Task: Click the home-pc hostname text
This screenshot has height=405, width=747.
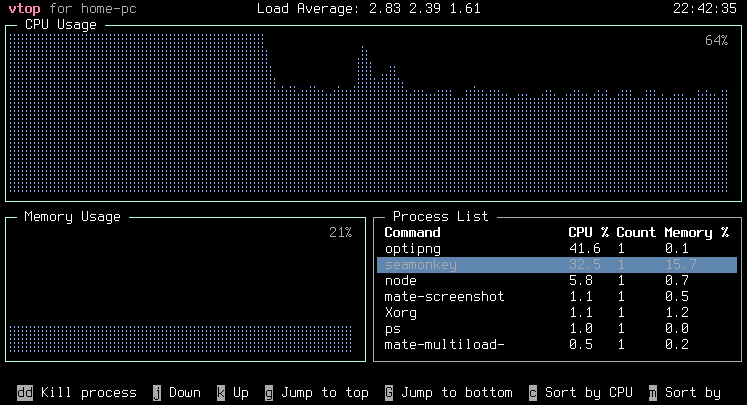Action: (109, 9)
